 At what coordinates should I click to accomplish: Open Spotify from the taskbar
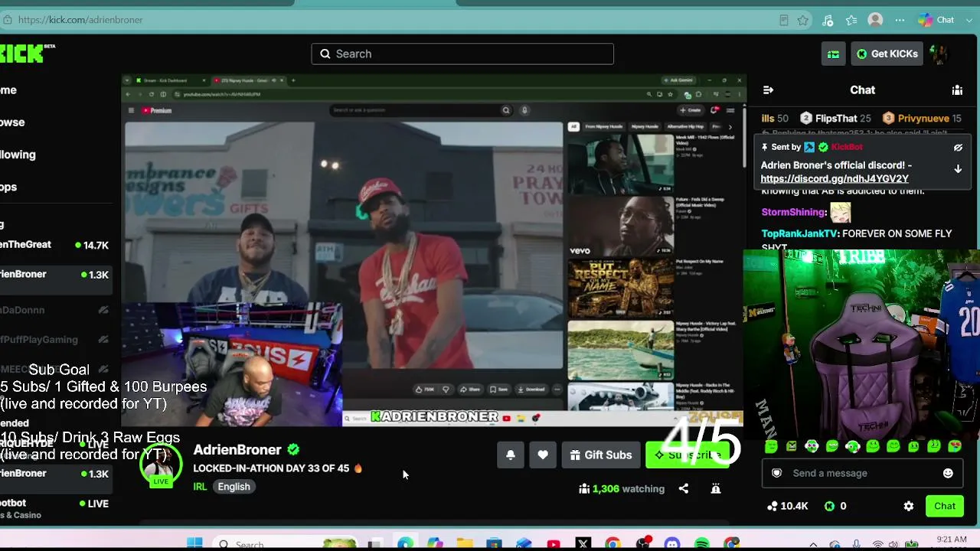point(702,543)
